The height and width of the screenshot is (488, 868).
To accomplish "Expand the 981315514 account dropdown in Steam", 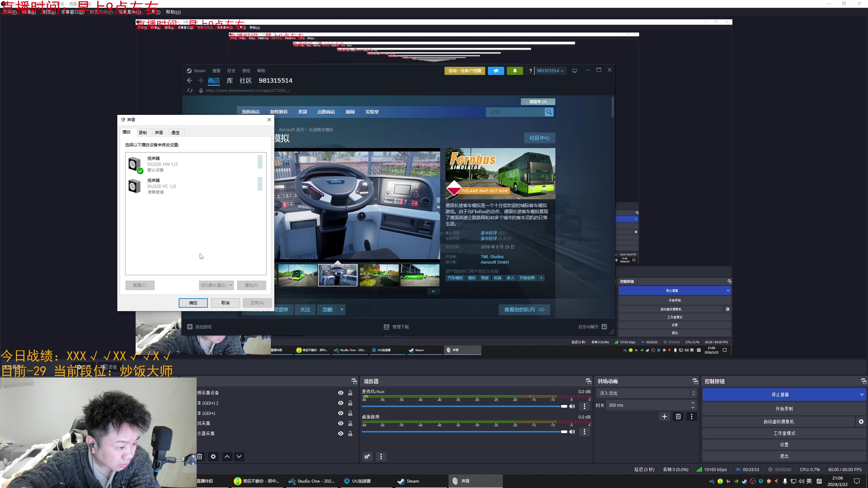I will pyautogui.click(x=550, y=71).
